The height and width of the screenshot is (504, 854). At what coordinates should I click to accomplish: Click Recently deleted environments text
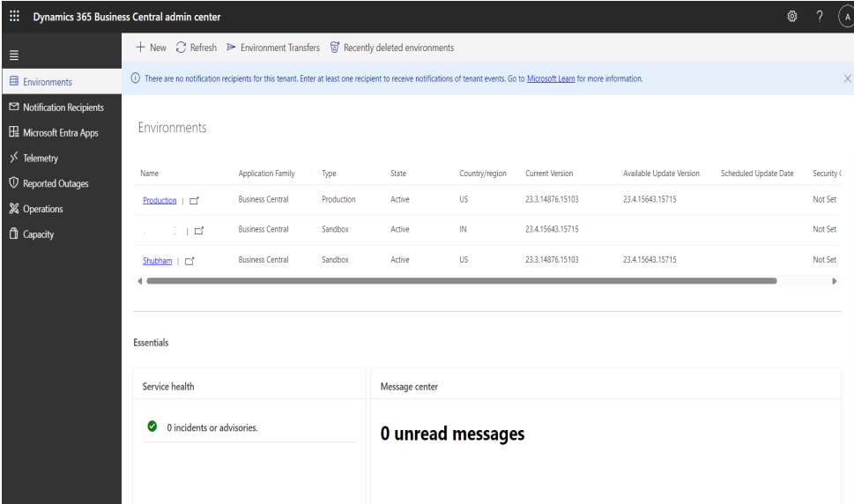(x=398, y=48)
